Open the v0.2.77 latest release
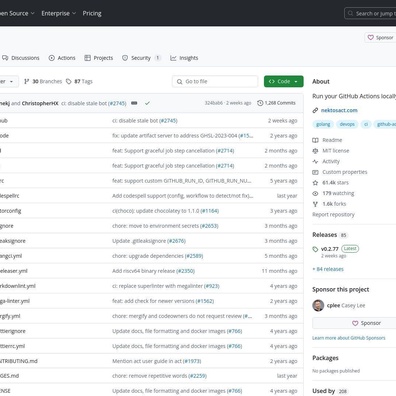Screen dimensions: 396x396 [330, 249]
